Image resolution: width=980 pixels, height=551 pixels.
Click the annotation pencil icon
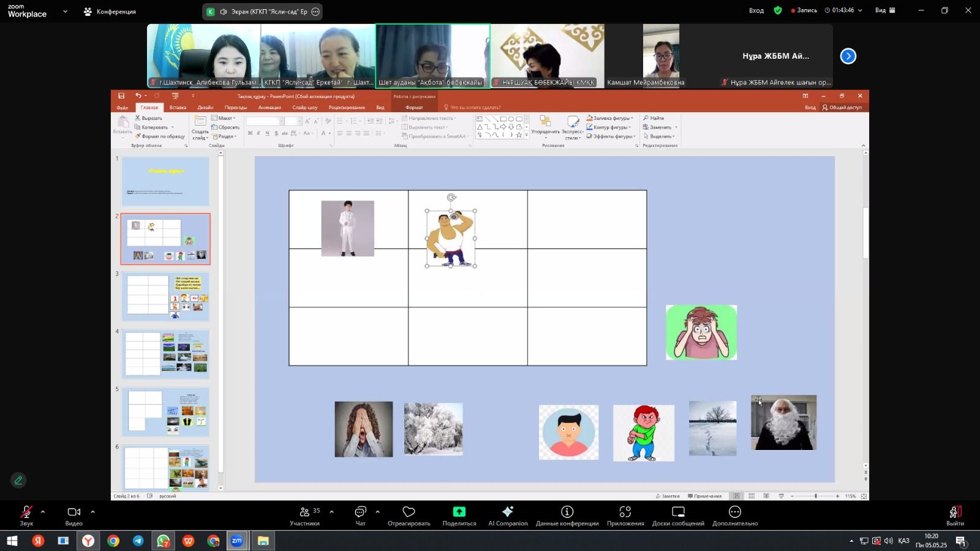tap(18, 481)
